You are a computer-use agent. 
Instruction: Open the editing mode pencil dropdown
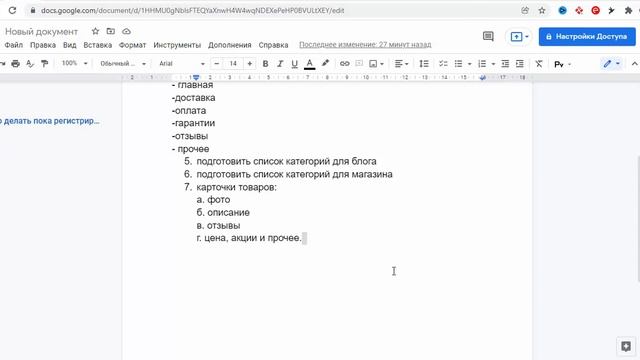(x=611, y=64)
